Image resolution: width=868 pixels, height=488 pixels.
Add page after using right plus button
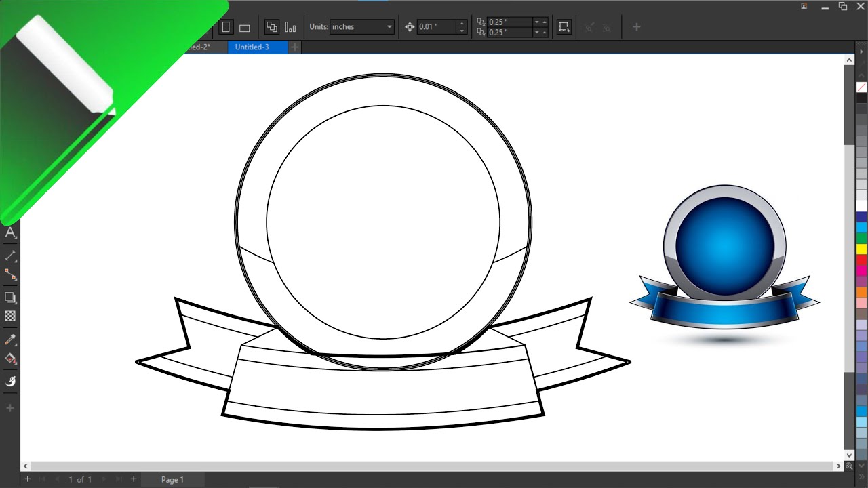(133, 479)
